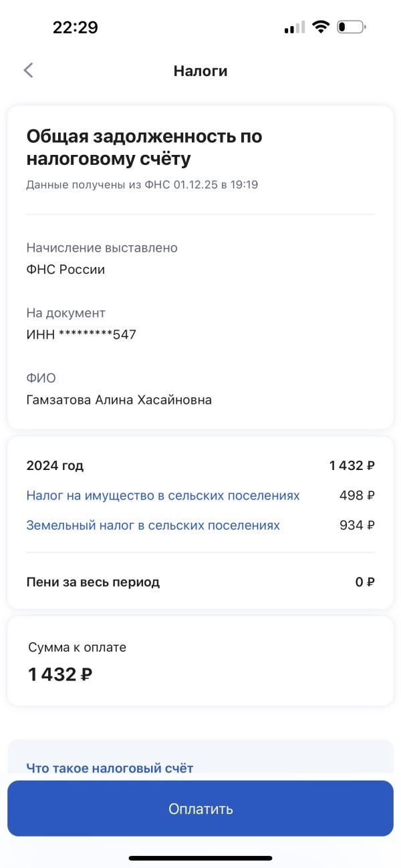Tap the battery indicator icon
The image size is (401, 868).
pos(351,27)
